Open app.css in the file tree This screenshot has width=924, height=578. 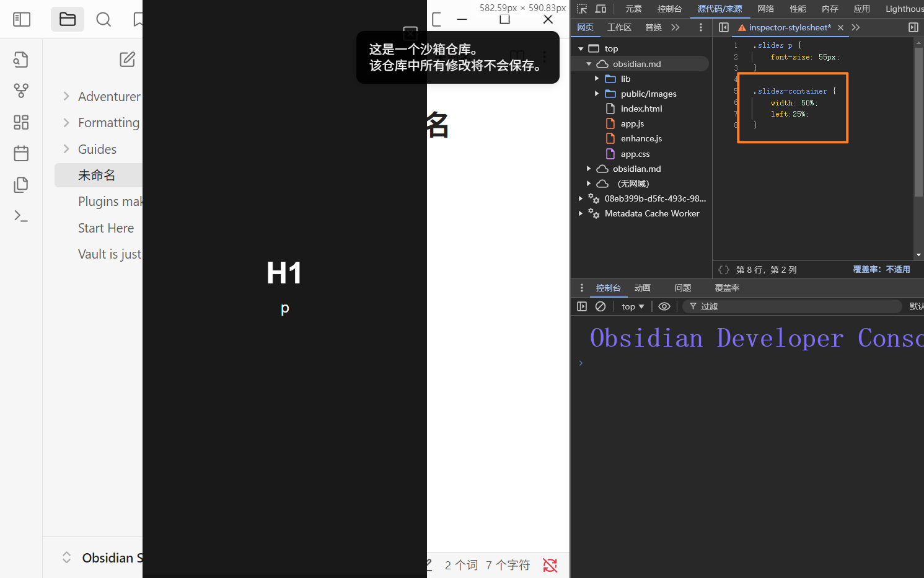[635, 154]
